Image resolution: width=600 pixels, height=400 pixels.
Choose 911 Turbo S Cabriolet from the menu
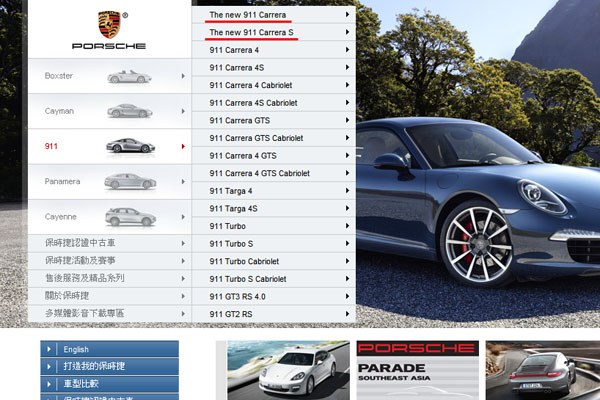point(248,279)
